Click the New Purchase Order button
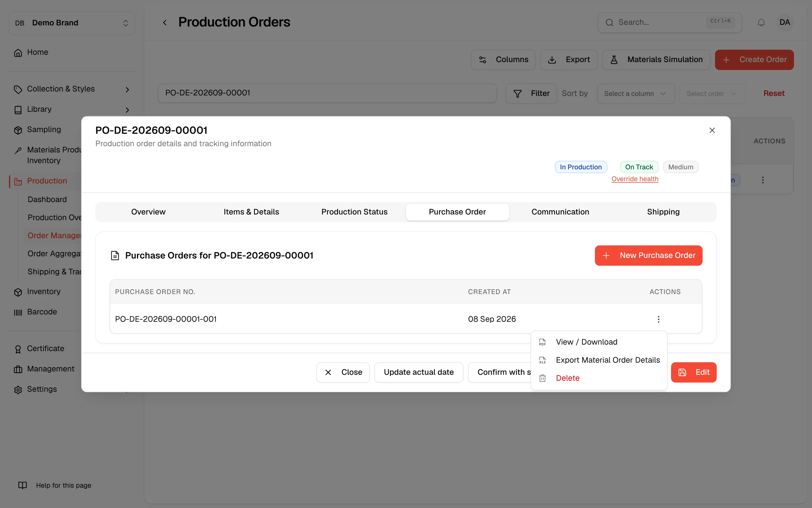The height and width of the screenshot is (508, 812). pyautogui.click(x=648, y=256)
